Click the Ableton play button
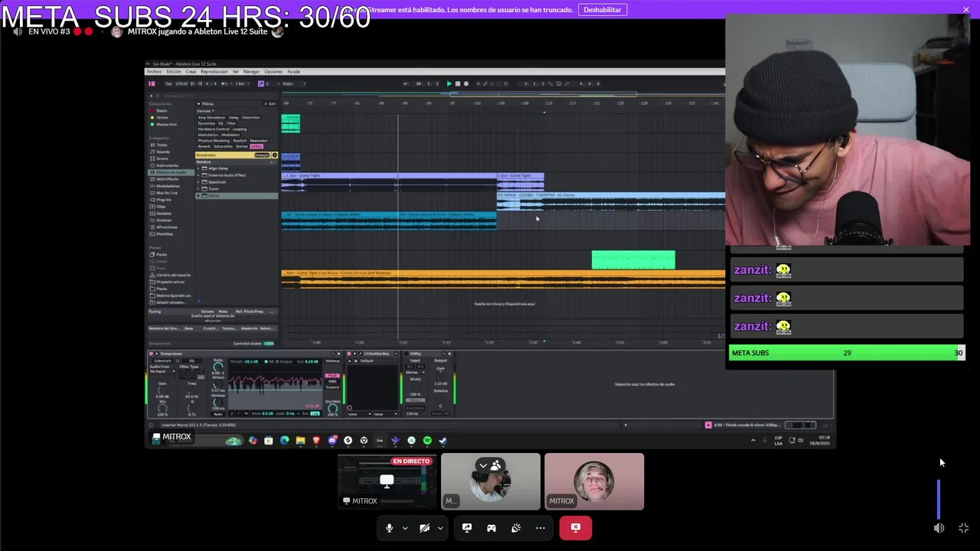This screenshot has height=551, width=980. coord(449,83)
